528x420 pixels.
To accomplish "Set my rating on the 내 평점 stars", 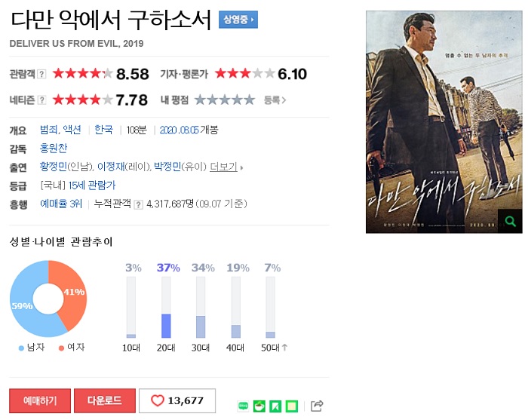I will click(225, 100).
